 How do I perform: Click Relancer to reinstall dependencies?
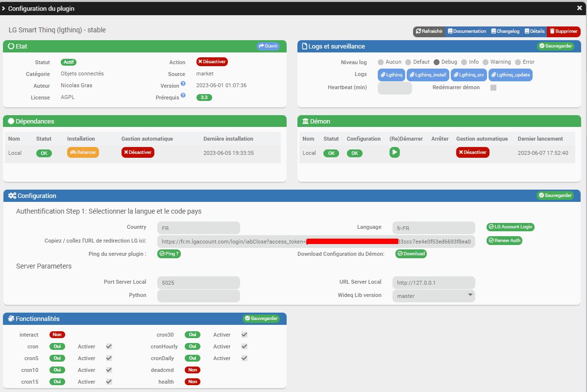click(83, 152)
